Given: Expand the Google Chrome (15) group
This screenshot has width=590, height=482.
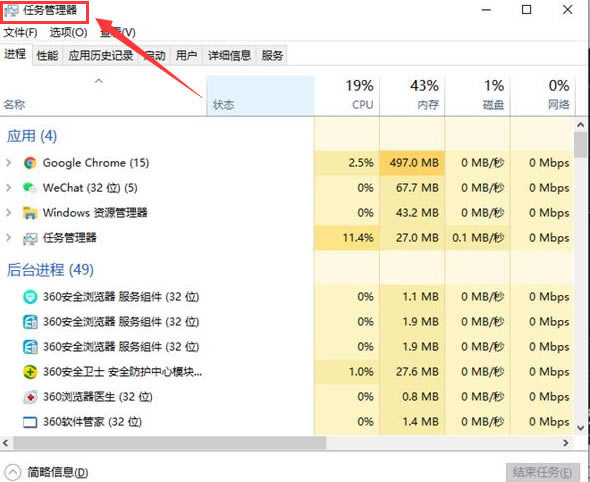Looking at the screenshot, I should (x=8, y=163).
